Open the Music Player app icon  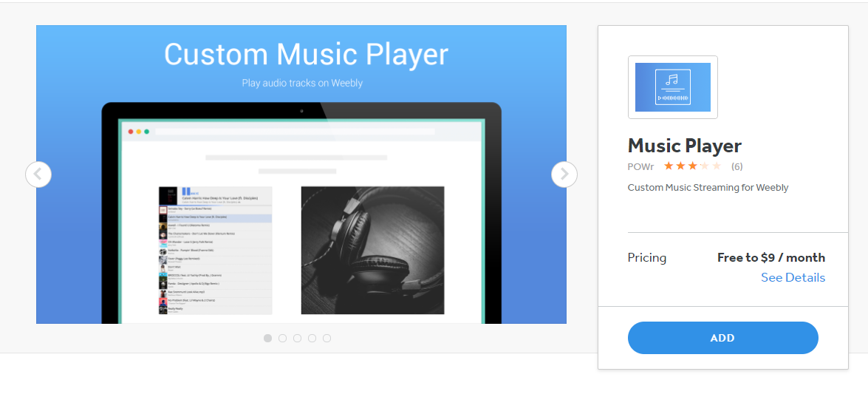click(672, 87)
